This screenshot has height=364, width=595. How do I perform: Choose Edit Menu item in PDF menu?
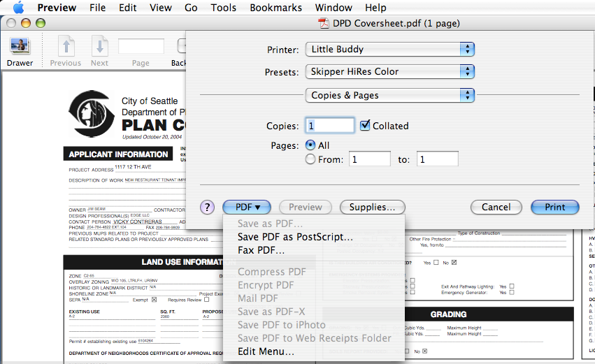pyautogui.click(x=314, y=351)
